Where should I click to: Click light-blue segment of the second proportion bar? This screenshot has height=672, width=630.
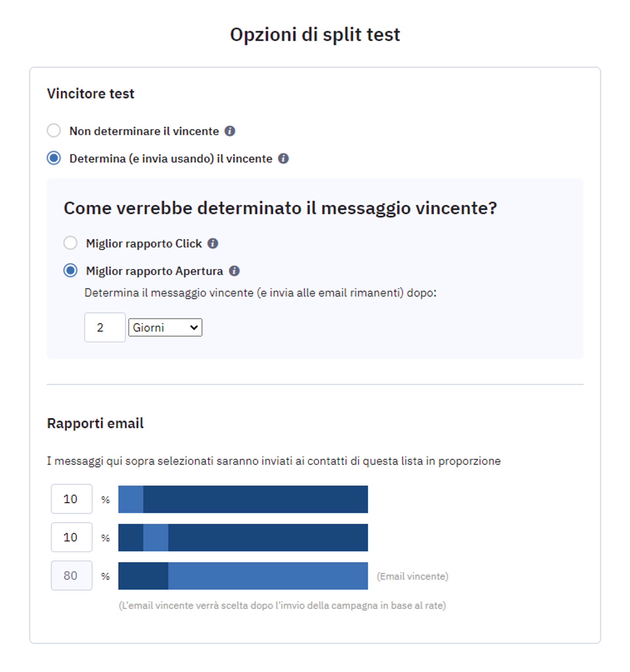pos(156,537)
